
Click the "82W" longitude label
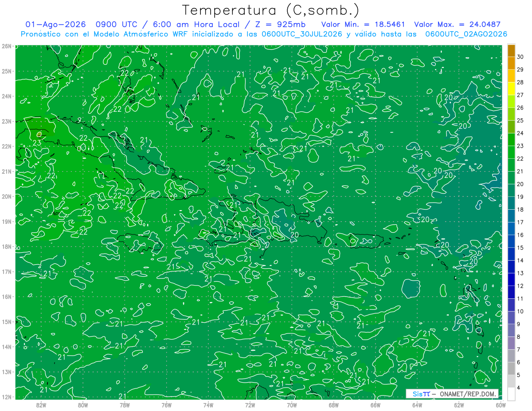[x=41, y=405]
